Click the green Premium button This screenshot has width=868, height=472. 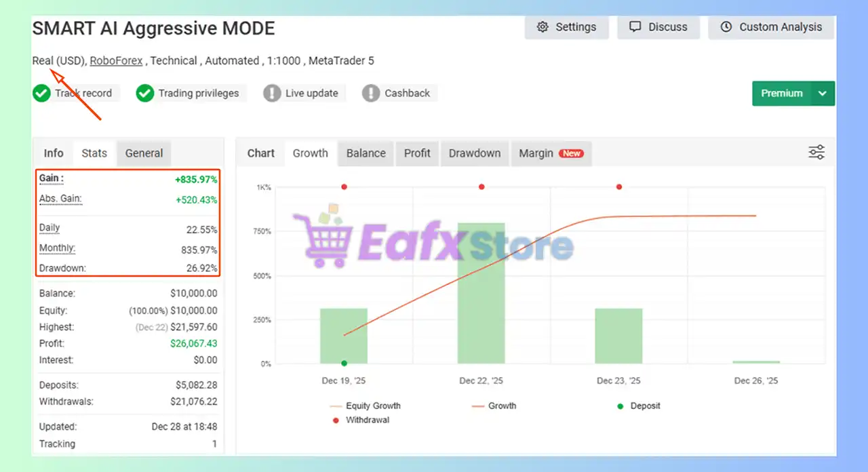coord(781,94)
